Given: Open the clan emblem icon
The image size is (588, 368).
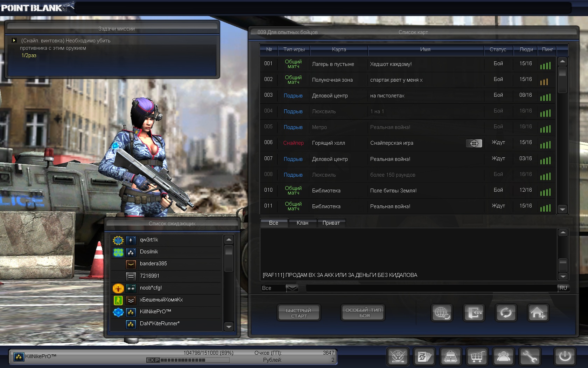Looking at the screenshot, I should pos(398,357).
